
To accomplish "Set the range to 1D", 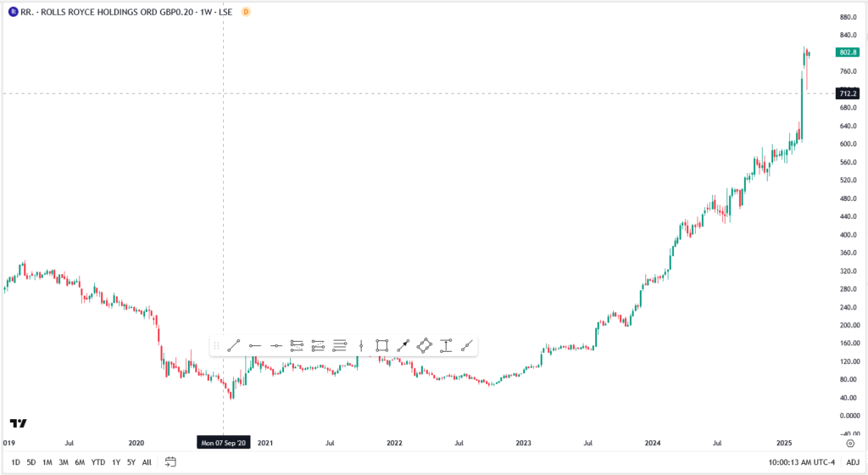I will pos(15,462).
